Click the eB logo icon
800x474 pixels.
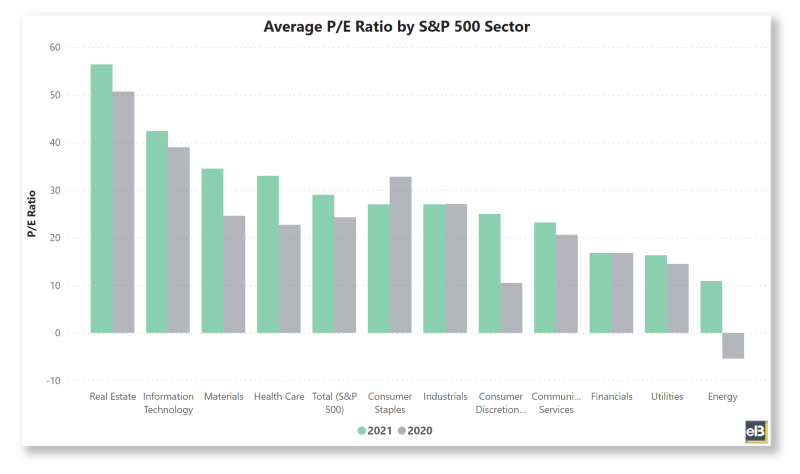click(755, 431)
